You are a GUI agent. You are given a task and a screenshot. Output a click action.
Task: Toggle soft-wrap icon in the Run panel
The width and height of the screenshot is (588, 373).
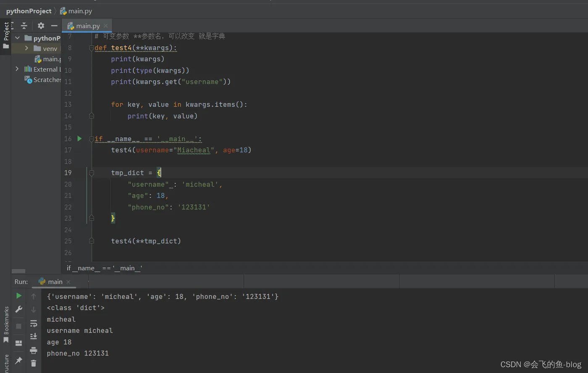pyautogui.click(x=34, y=323)
